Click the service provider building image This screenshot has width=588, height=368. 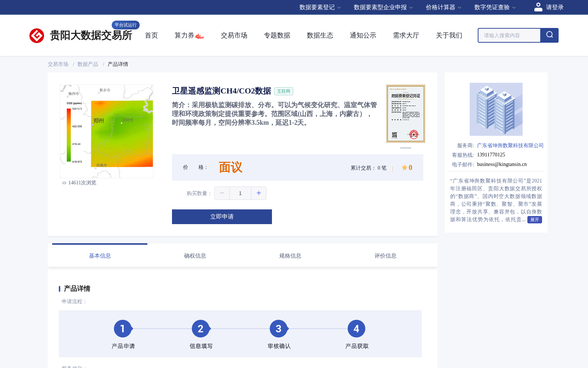click(496, 109)
